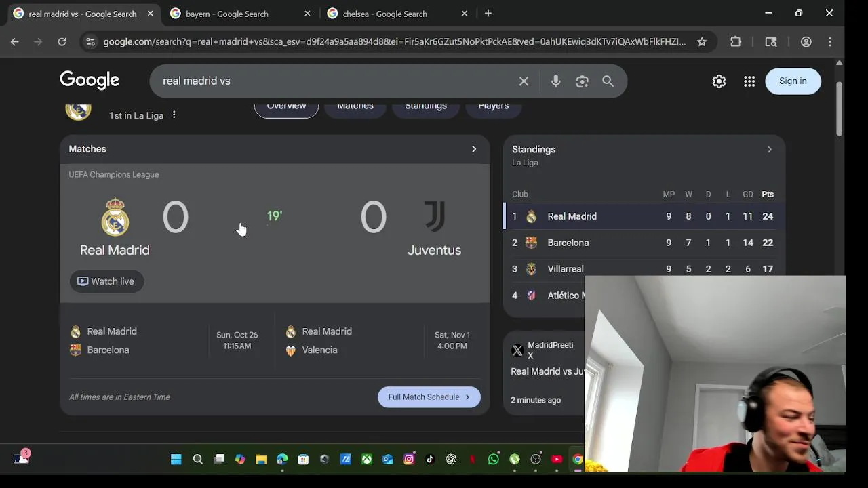Image resolution: width=868 pixels, height=488 pixels.
Task: Click the 1st in La Liga text
Action: click(136, 116)
